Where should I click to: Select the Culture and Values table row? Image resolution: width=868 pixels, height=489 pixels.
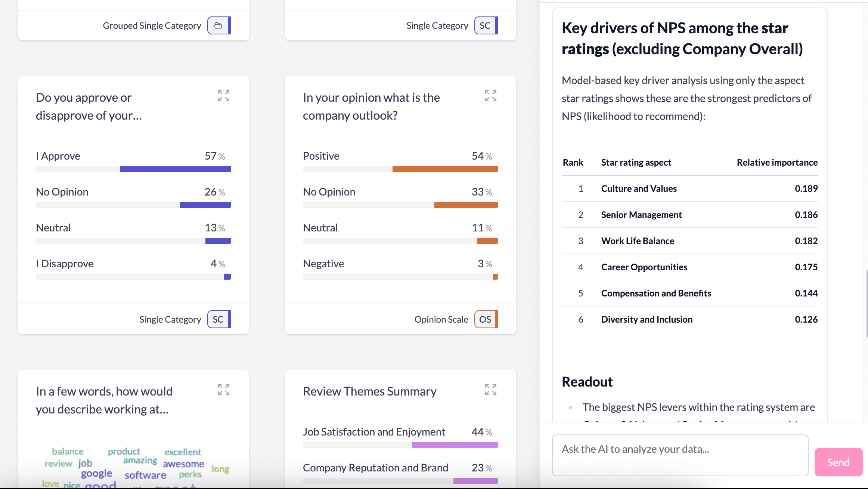689,188
